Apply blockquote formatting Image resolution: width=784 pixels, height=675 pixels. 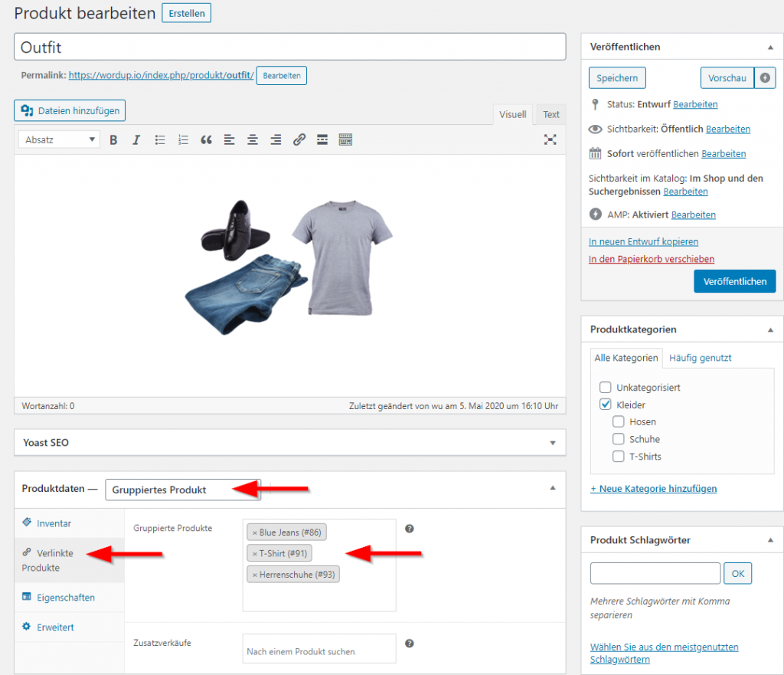[x=206, y=140]
